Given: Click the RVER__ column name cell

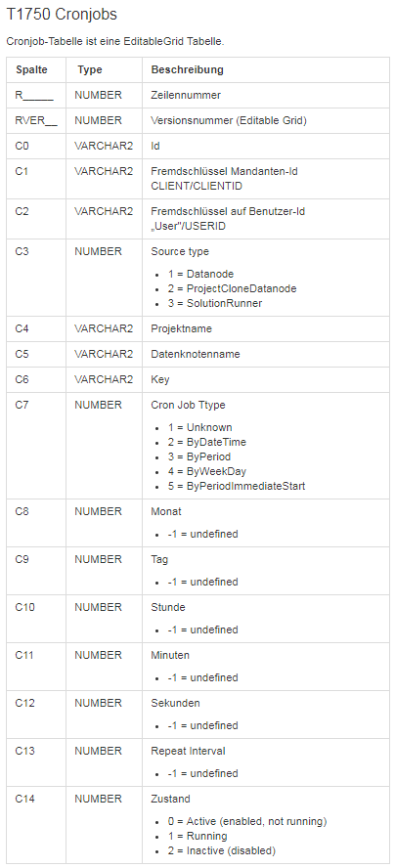Looking at the screenshot, I should (36, 120).
